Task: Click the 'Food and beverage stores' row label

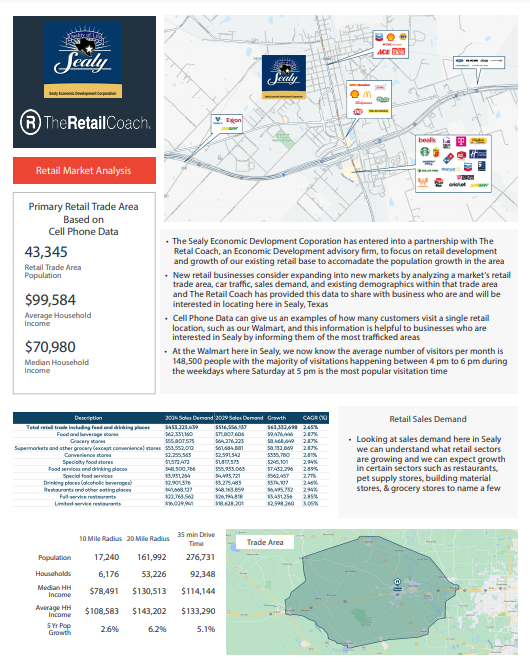Action: click(x=88, y=434)
